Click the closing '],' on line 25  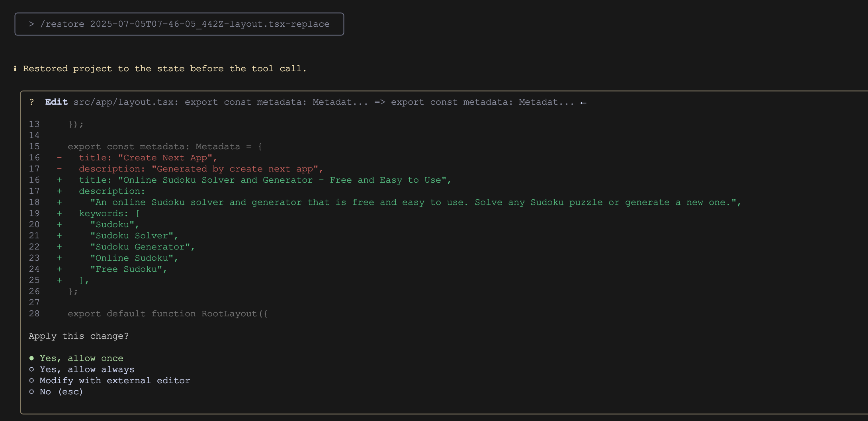coord(84,281)
